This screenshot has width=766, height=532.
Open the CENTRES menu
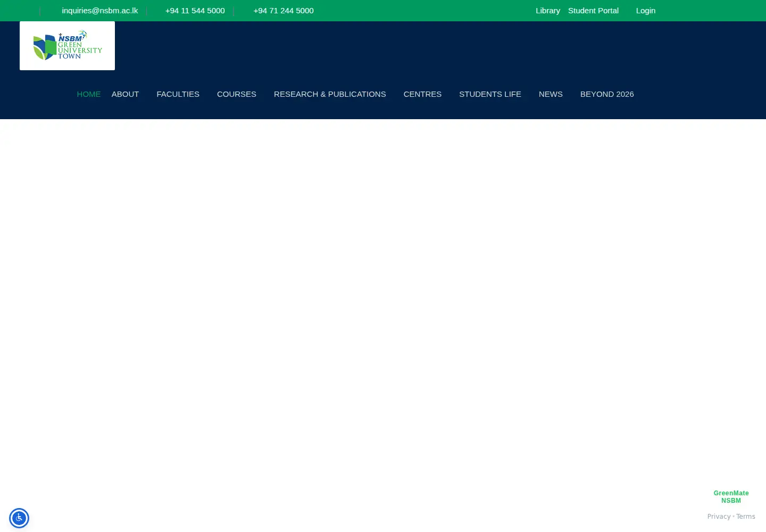click(x=422, y=94)
